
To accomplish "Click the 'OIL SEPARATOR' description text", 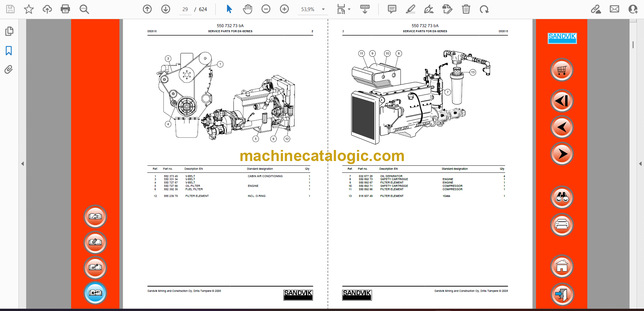I will [x=391, y=176].
